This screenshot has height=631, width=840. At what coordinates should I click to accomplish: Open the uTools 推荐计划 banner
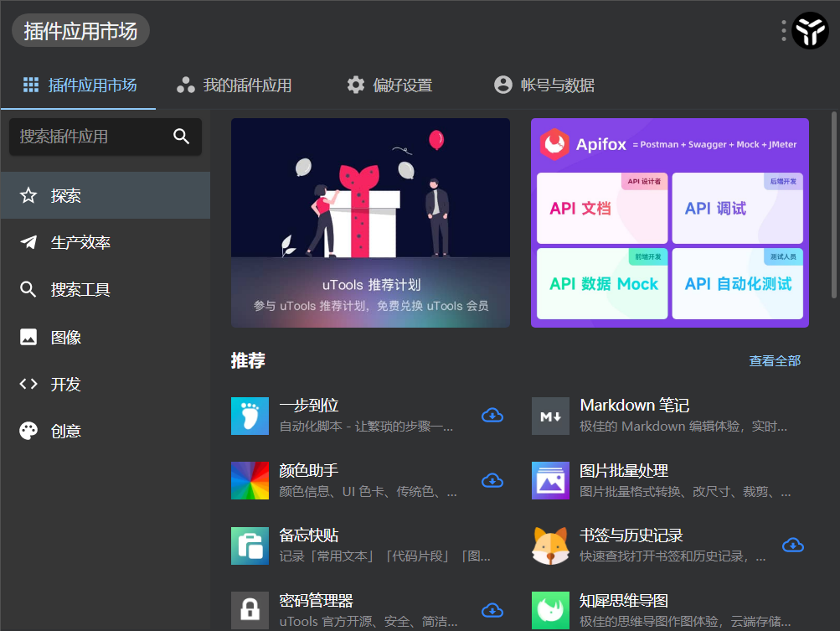click(x=370, y=223)
